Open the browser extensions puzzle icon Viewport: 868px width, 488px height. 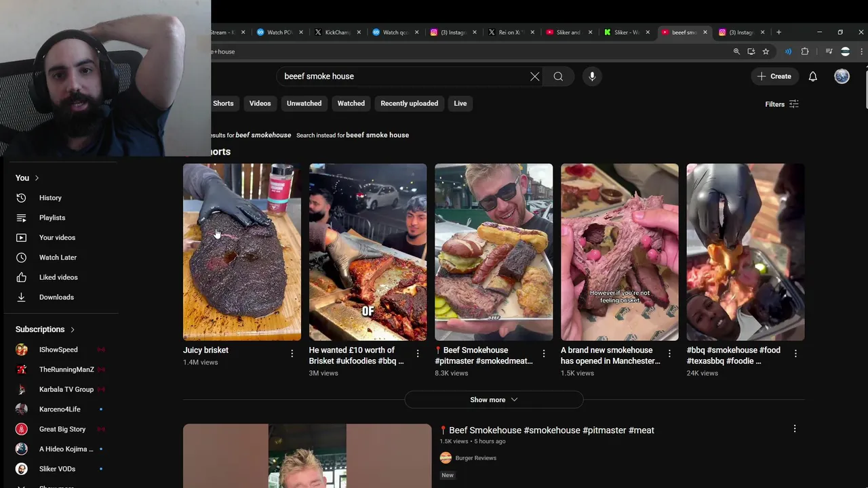[x=805, y=52]
